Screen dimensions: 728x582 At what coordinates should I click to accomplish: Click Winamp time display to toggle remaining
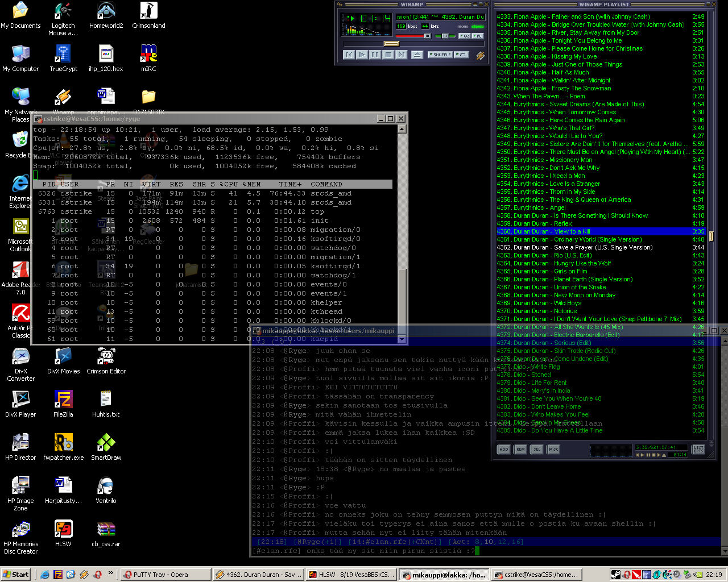pos(376,19)
